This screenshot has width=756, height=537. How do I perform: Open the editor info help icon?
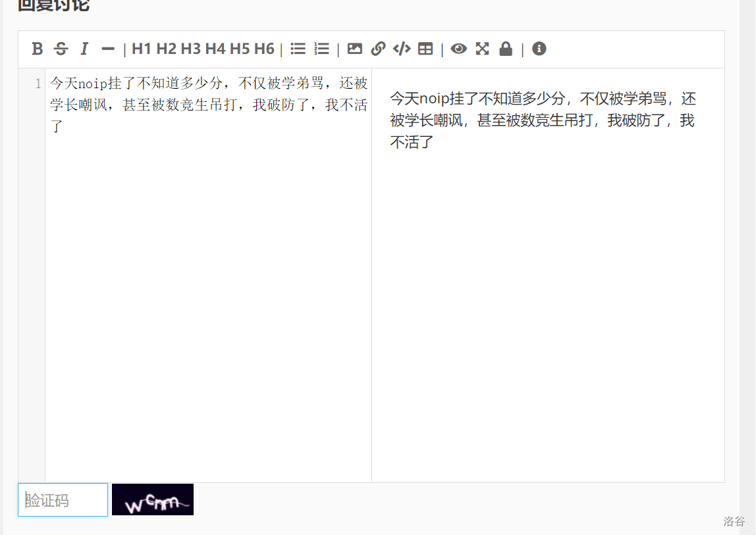(539, 49)
